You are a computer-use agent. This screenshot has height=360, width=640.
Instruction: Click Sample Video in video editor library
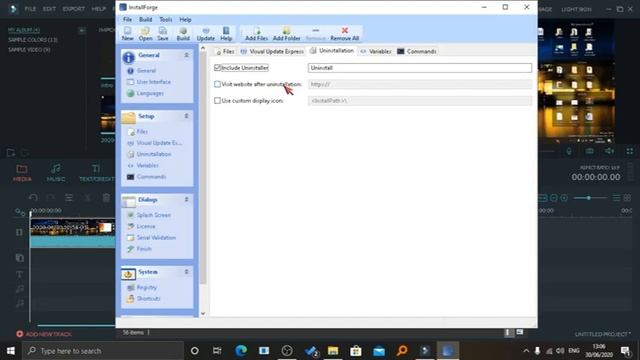point(29,50)
